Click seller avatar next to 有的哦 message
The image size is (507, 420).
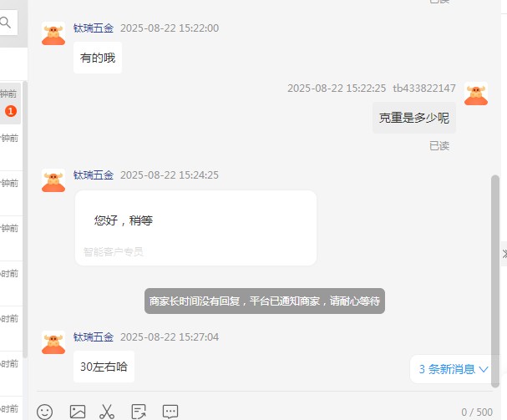point(53,33)
